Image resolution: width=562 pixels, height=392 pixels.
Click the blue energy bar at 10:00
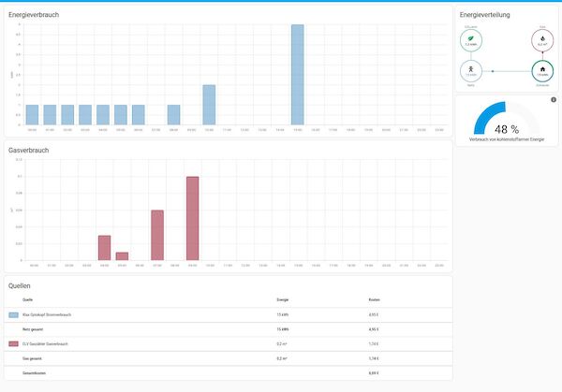pos(209,105)
